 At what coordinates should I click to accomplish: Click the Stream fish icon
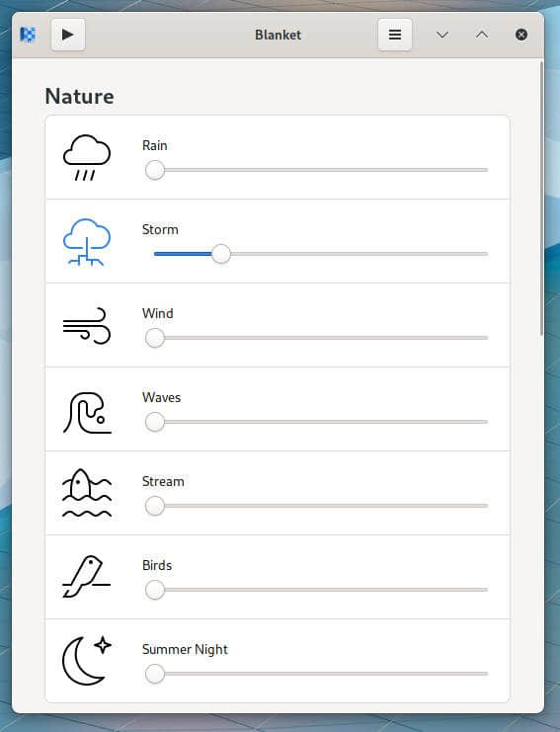[x=87, y=494]
